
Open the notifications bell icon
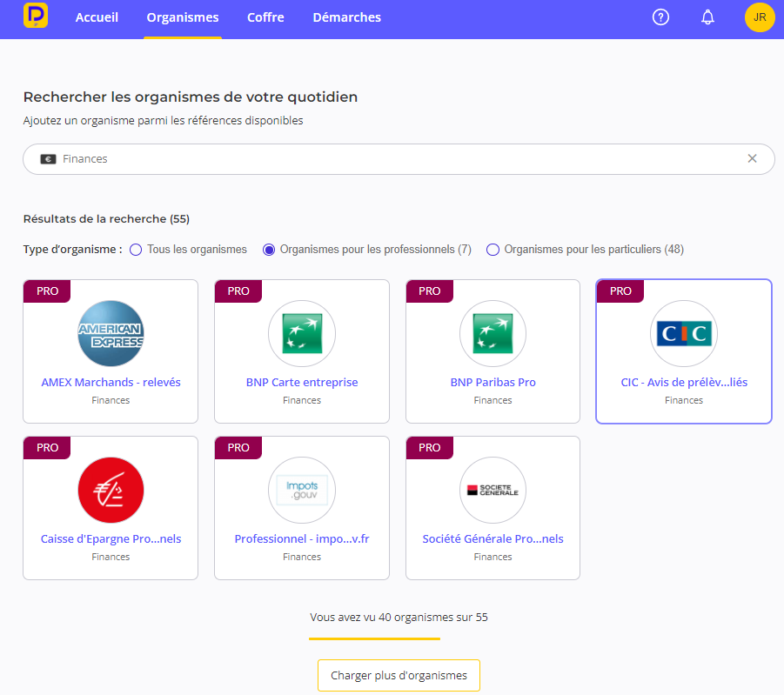tap(707, 17)
